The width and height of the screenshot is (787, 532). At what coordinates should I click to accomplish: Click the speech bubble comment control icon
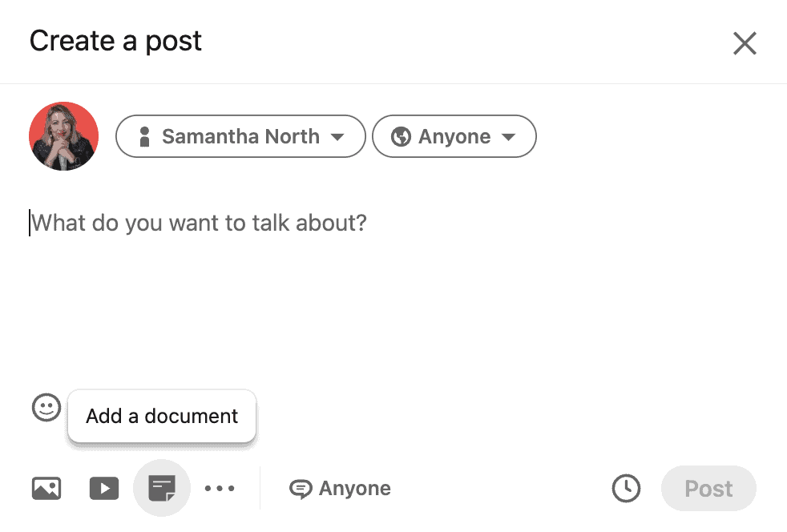click(x=301, y=489)
